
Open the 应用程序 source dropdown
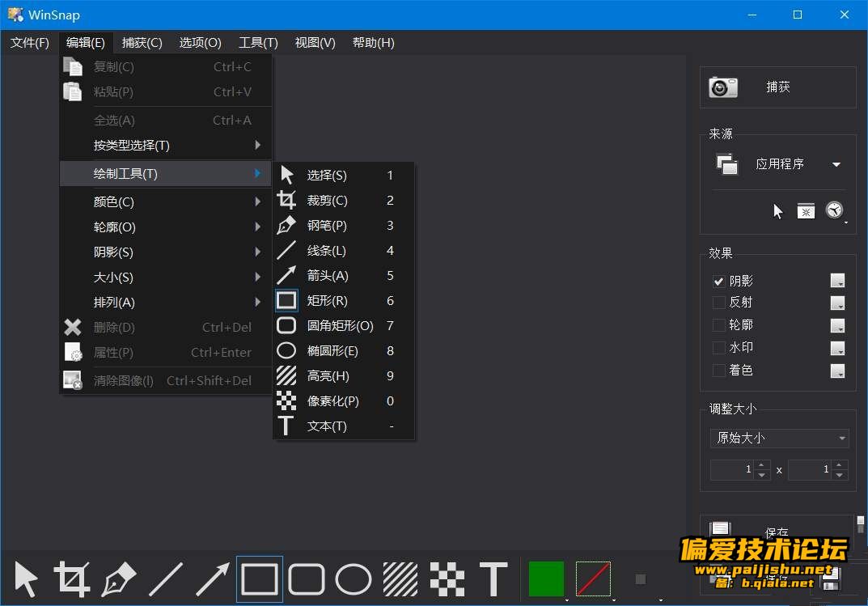click(779, 164)
